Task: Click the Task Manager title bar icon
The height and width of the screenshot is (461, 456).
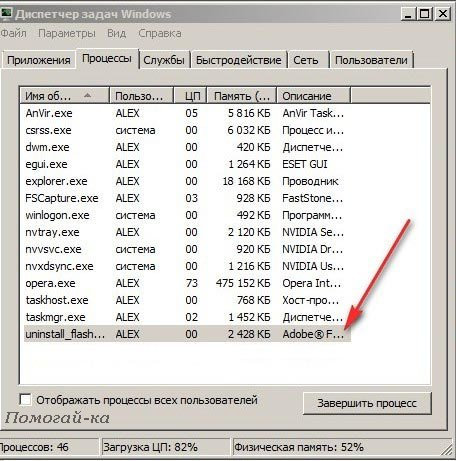Action: pyautogui.click(x=6, y=14)
